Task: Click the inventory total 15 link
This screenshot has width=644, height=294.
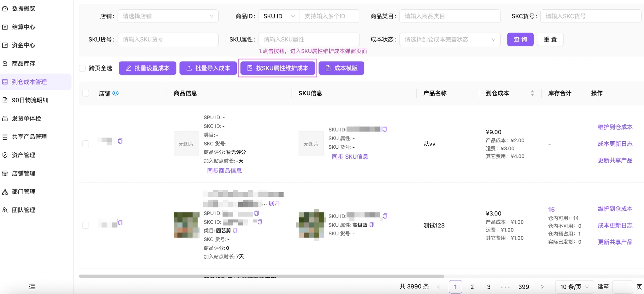Action: [x=551, y=209]
